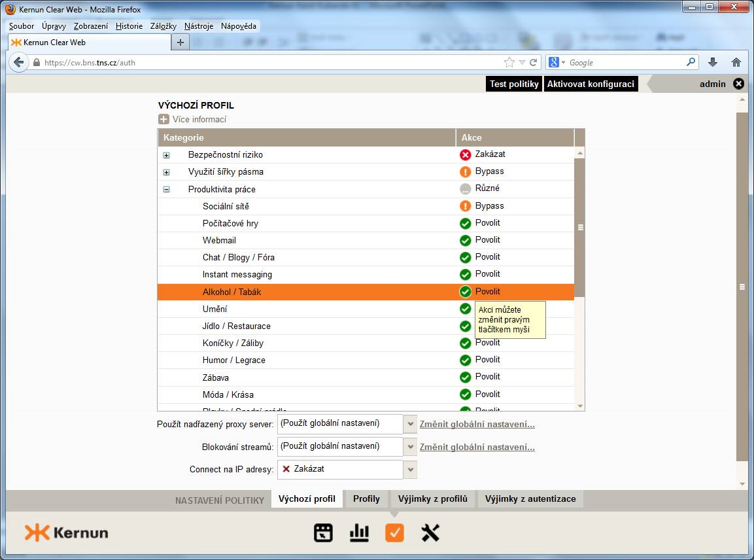754x560 pixels.
Task: Click the grey Různé icon for Produktivita práce
Action: 465,188
